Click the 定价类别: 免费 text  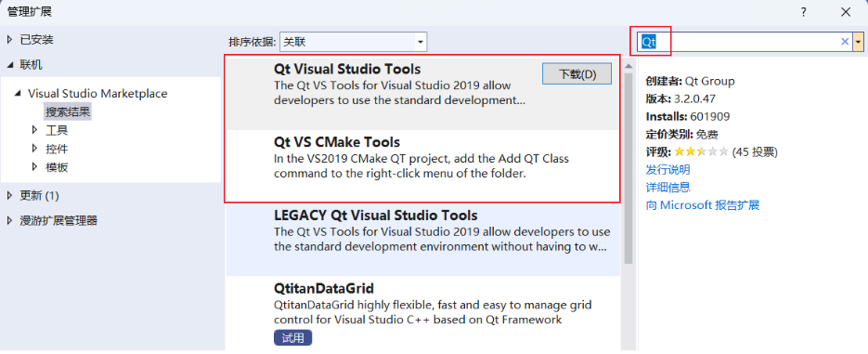pos(682,134)
